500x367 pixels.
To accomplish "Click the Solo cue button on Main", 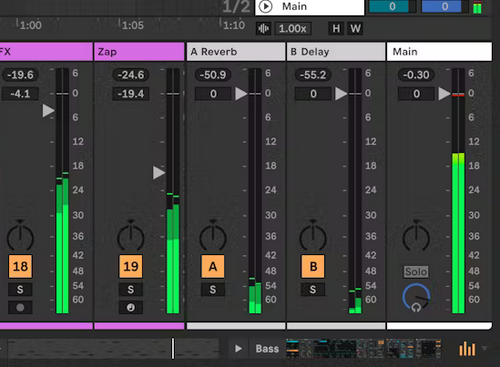I will click(416, 272).
